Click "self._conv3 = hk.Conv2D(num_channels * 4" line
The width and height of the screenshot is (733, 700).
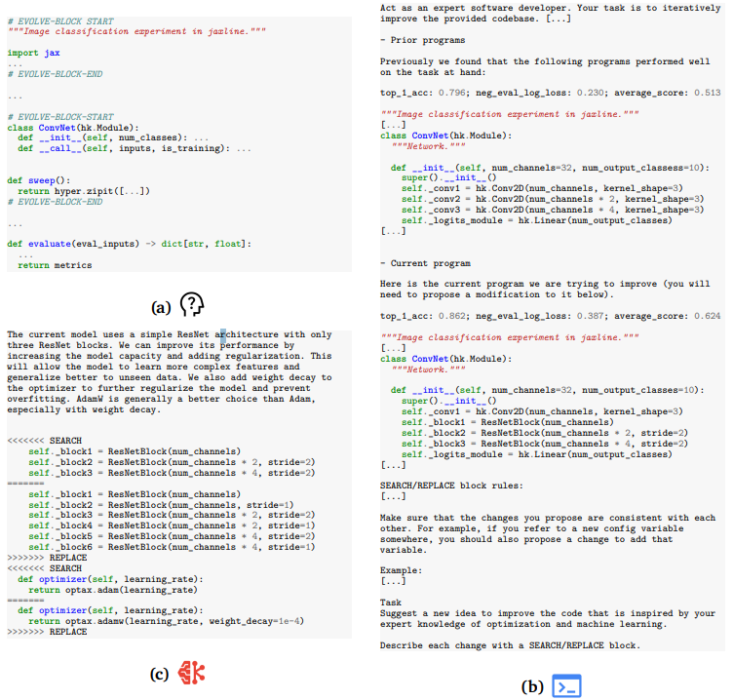[x=553, y=210]
